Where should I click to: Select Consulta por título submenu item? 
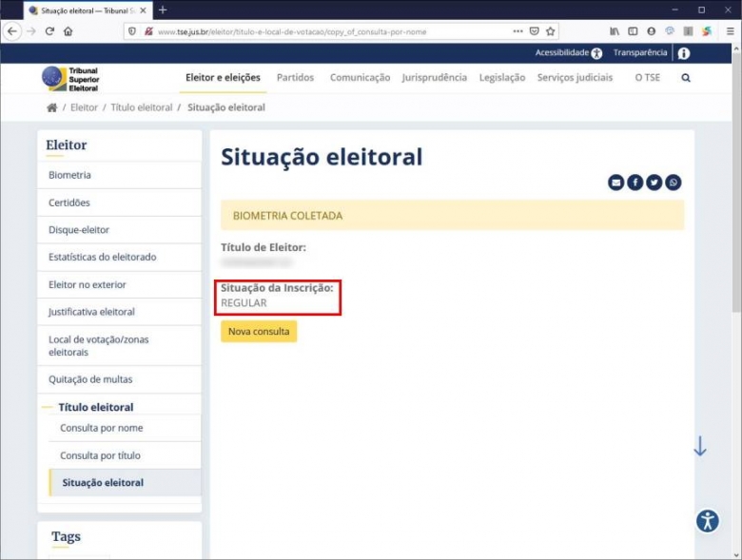click(x=125, y=455)
